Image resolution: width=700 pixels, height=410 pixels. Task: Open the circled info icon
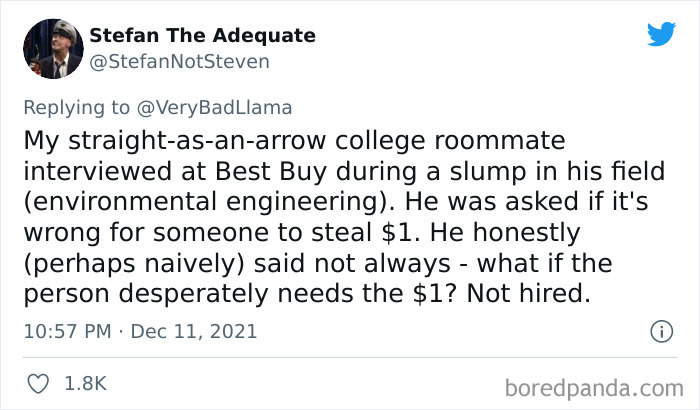[x=661, y=331]
